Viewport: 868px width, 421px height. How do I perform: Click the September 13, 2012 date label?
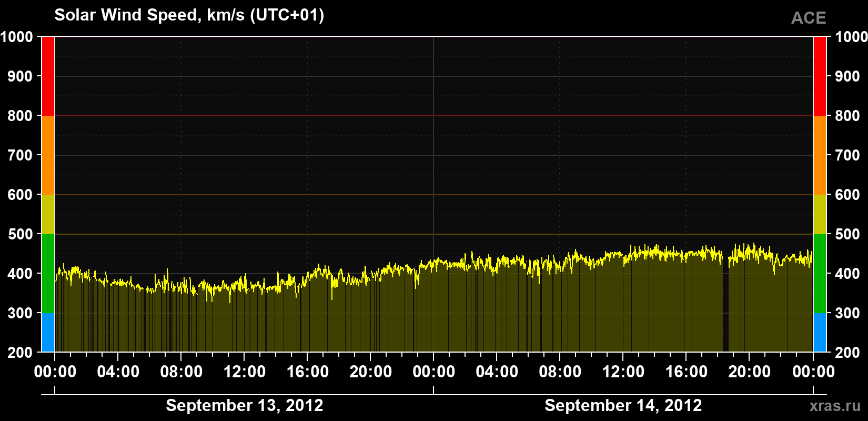245,405
